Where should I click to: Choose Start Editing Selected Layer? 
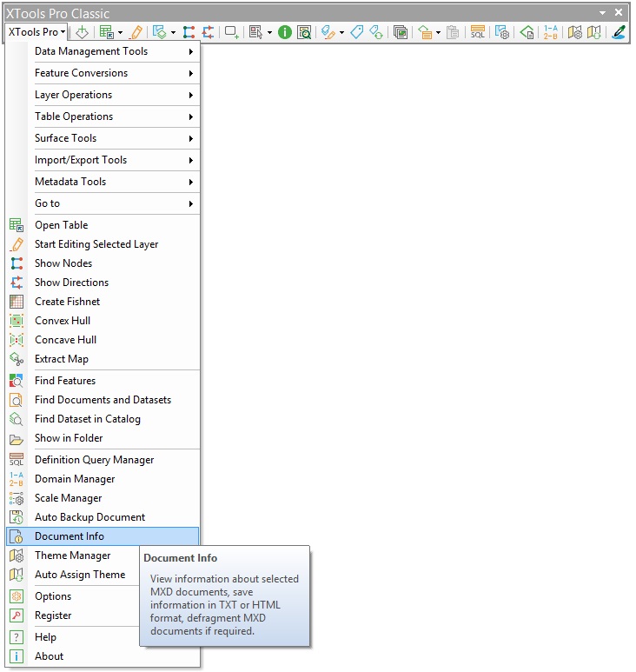tap(103, 244)
